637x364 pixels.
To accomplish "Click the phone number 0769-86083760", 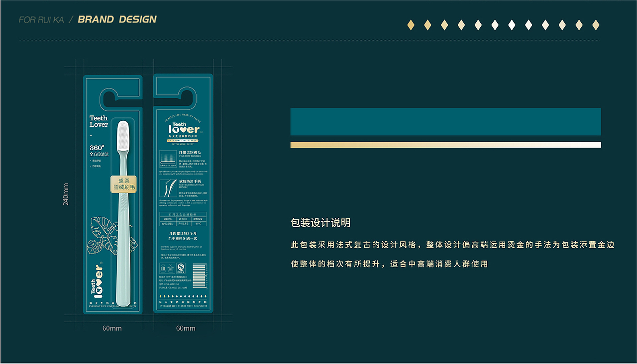I will point(172,284).
